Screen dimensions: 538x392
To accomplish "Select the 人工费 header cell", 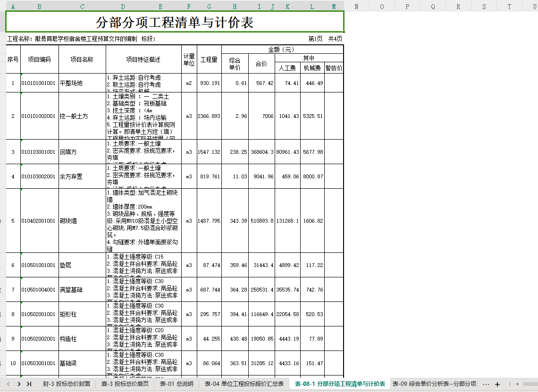I will tap(287, 68).
